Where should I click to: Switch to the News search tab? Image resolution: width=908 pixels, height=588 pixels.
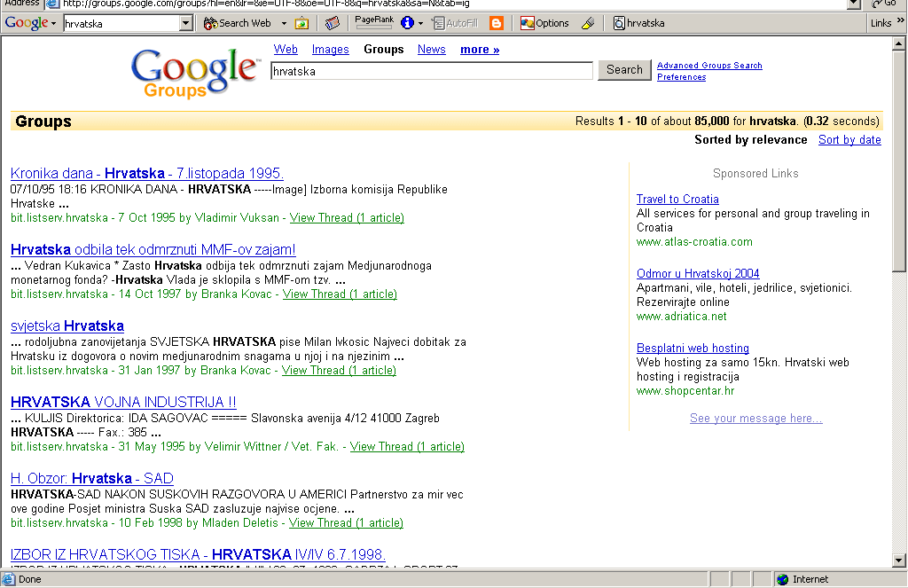(432, 50)
